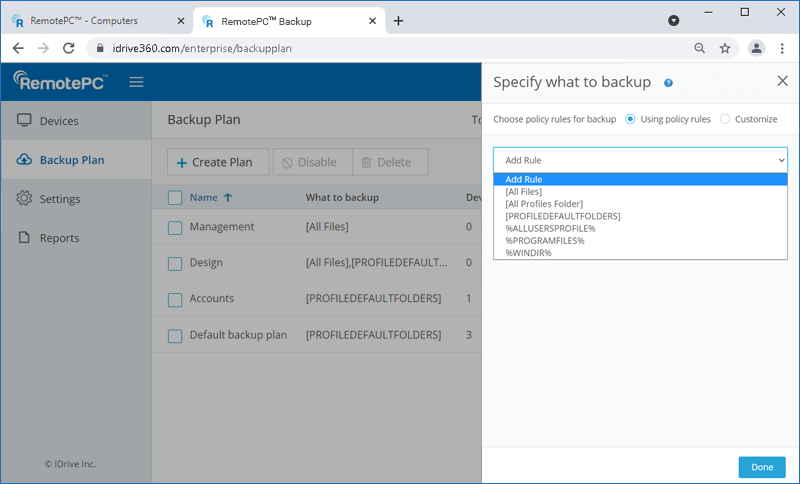
Task: Switch to the RemotePC Backup browser tab
Action: 289,21
